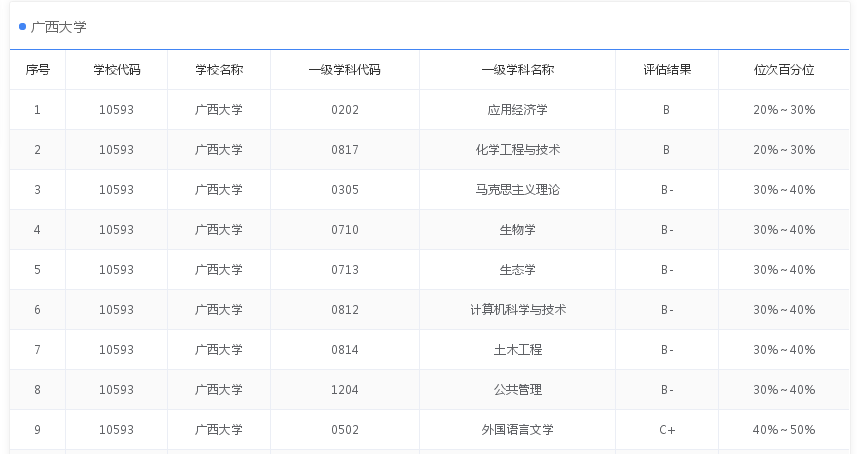Select the 公共管理 subject cell

click(517, 390)
